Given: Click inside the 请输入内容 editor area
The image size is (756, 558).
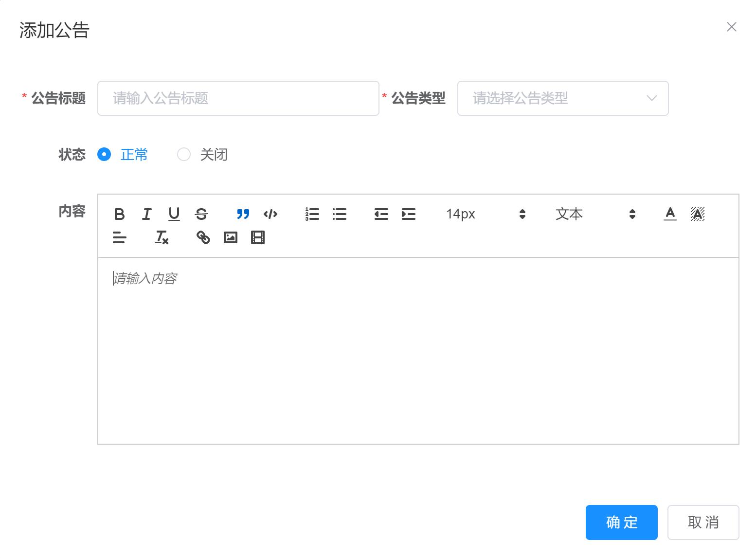Looking at the screenshot, I should pyautogui.click(x=418, y=350).
